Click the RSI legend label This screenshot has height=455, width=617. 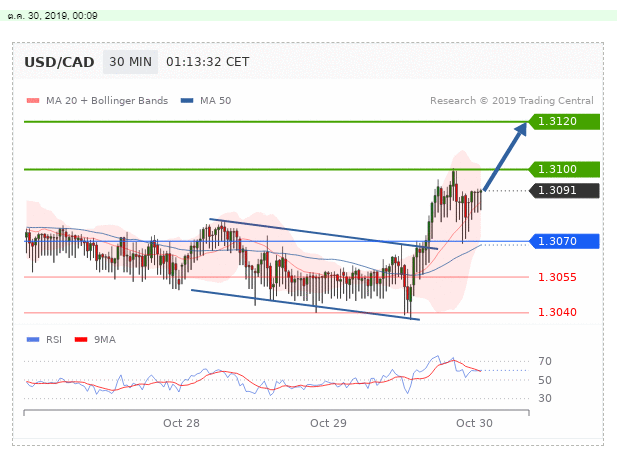click(54, 340)
